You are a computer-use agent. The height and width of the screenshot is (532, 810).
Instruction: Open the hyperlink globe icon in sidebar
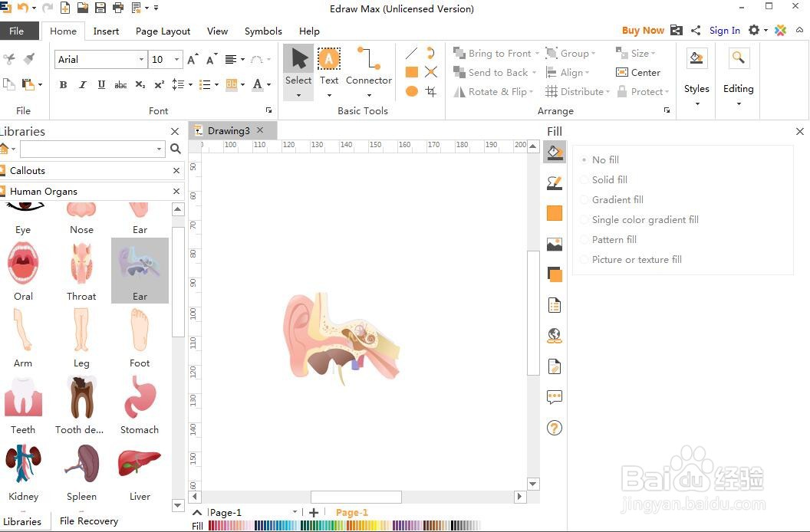[555, 336]
